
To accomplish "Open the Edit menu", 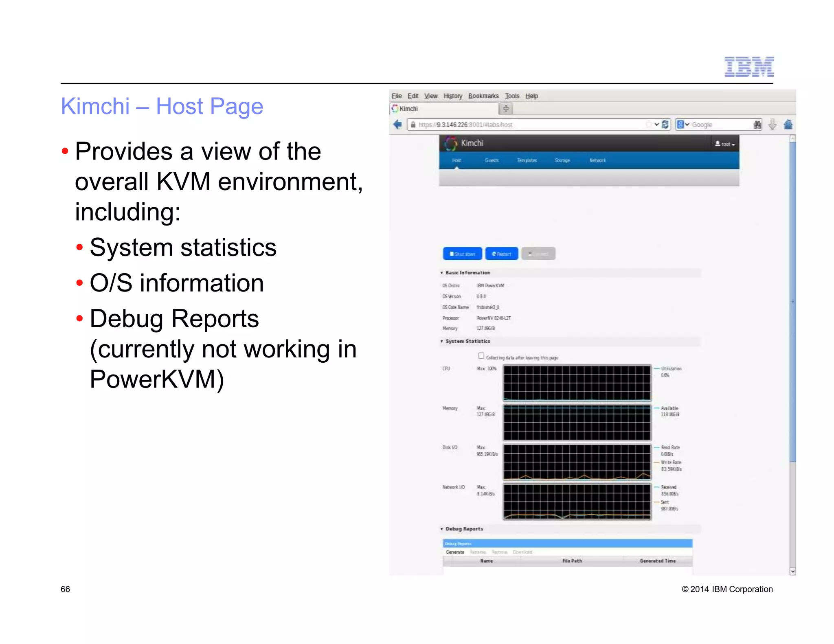I will click(413, 96).
